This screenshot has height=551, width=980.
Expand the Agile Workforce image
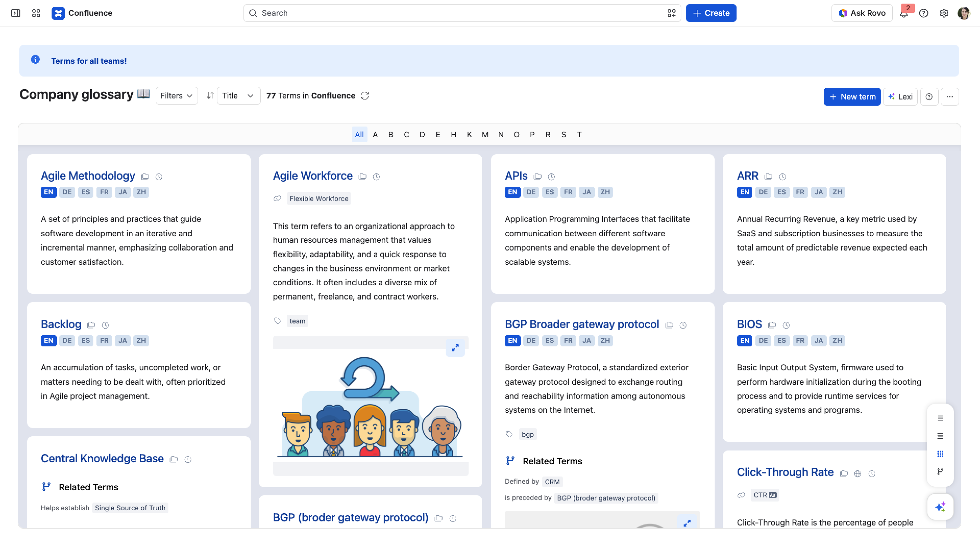(x=455, y=347)
